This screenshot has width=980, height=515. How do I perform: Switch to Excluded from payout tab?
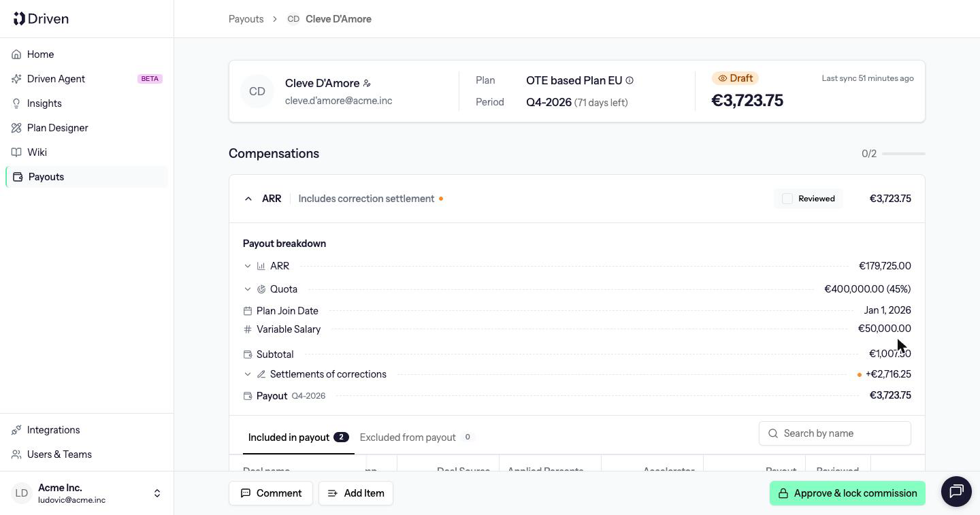[416, 437]
